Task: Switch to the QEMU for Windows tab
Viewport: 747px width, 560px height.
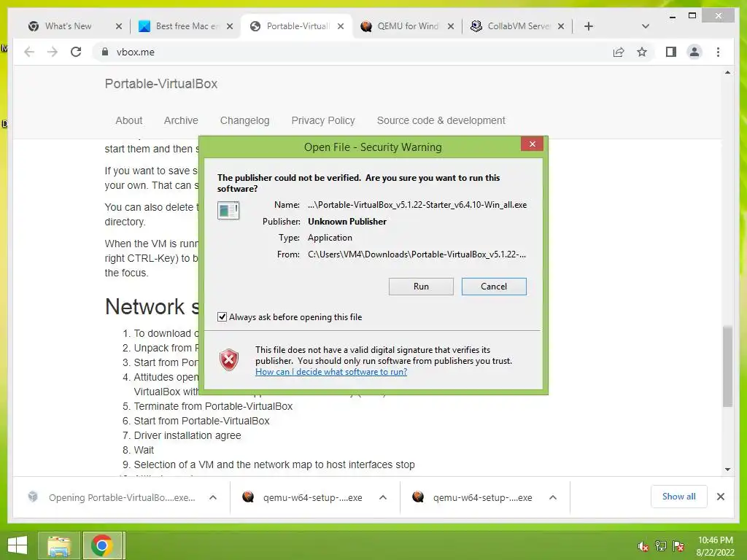Action: click(407, 26)
